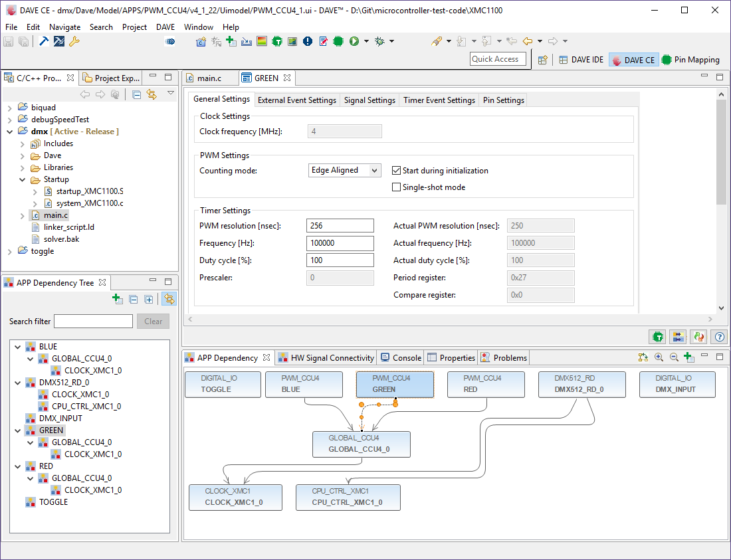Click the Frequency [Hz] input field

coord(340,243)
